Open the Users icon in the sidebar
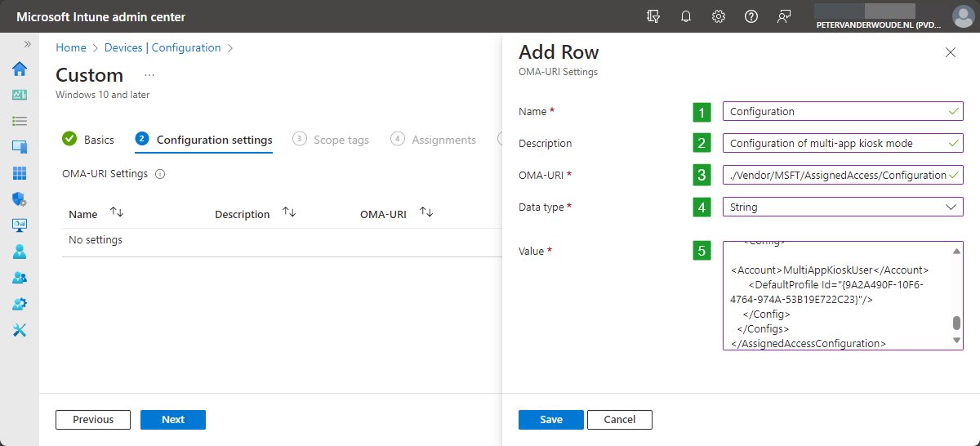Screen dimensions: 980x446 (20, 252)
